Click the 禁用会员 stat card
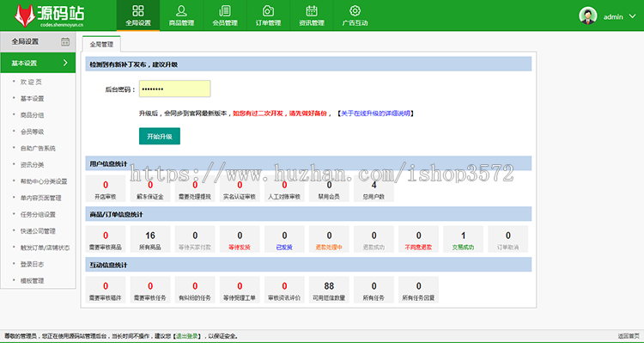644x343 pixels. (330, 189)
